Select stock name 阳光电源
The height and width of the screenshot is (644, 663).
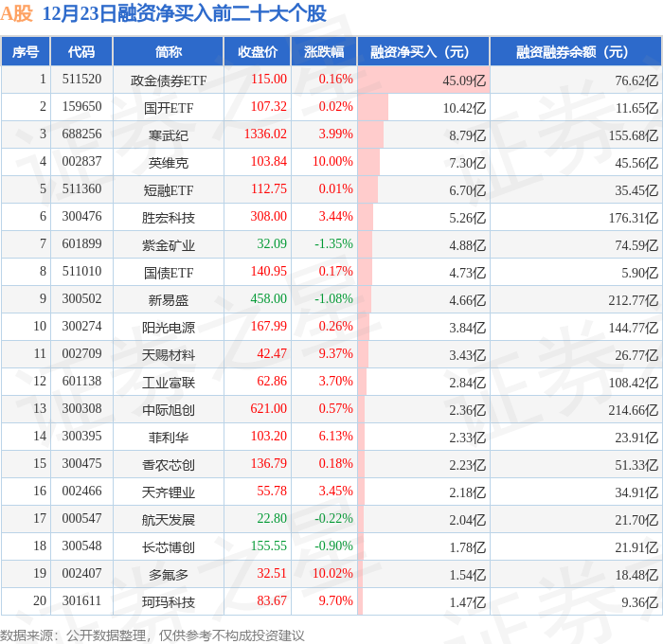pyautogui.click(x=169, y=328)
